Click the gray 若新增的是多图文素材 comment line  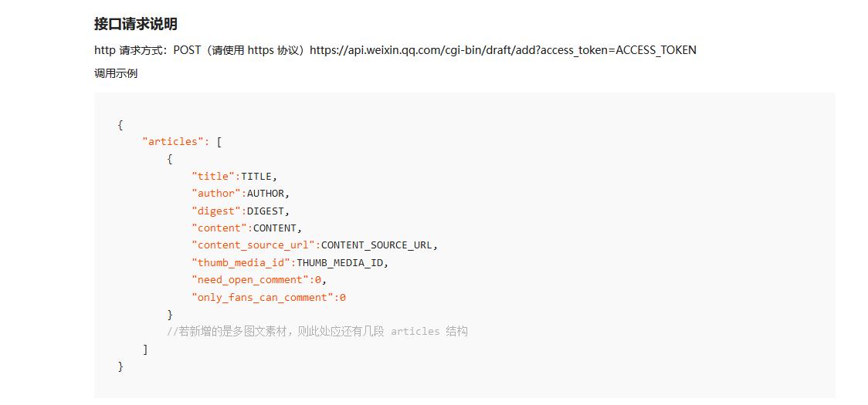pyautogui.click(x=317, y=331)
